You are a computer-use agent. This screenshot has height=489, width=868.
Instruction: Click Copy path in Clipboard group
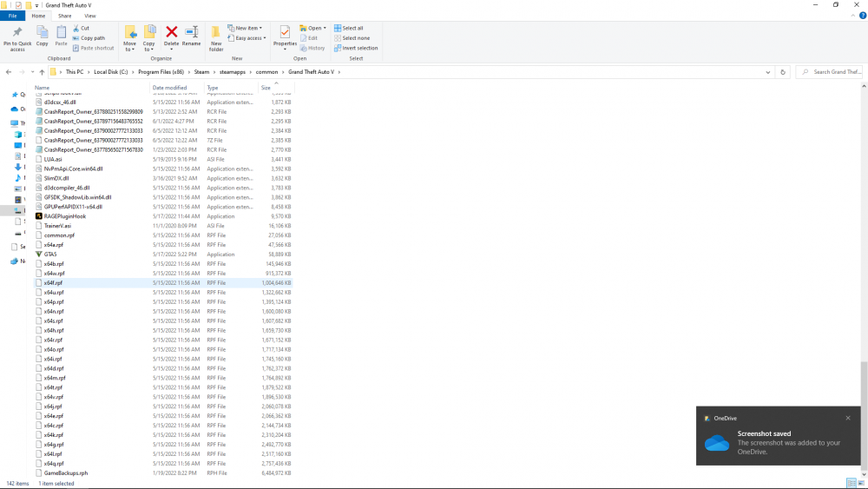tap(92, 38)
